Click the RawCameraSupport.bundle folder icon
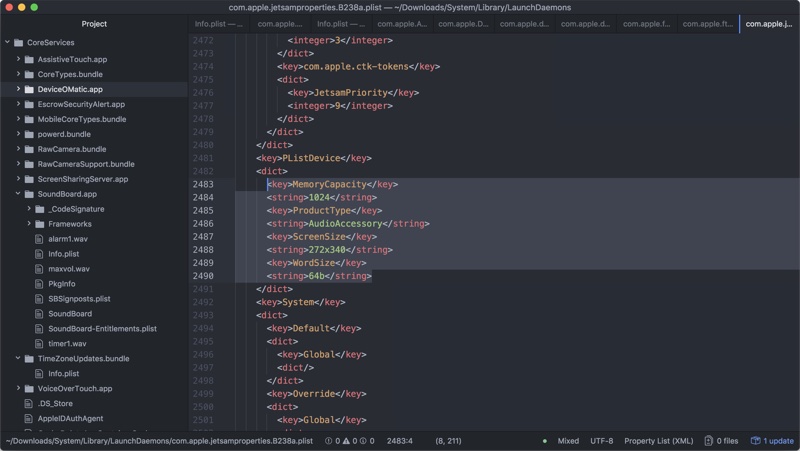 [x=29, y=164]
